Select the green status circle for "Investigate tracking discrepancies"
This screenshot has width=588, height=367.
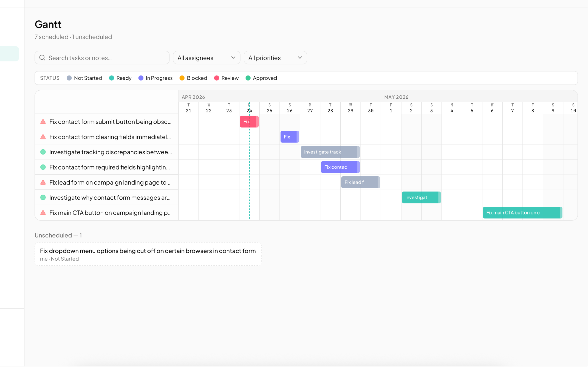click(x=43, y=152)
